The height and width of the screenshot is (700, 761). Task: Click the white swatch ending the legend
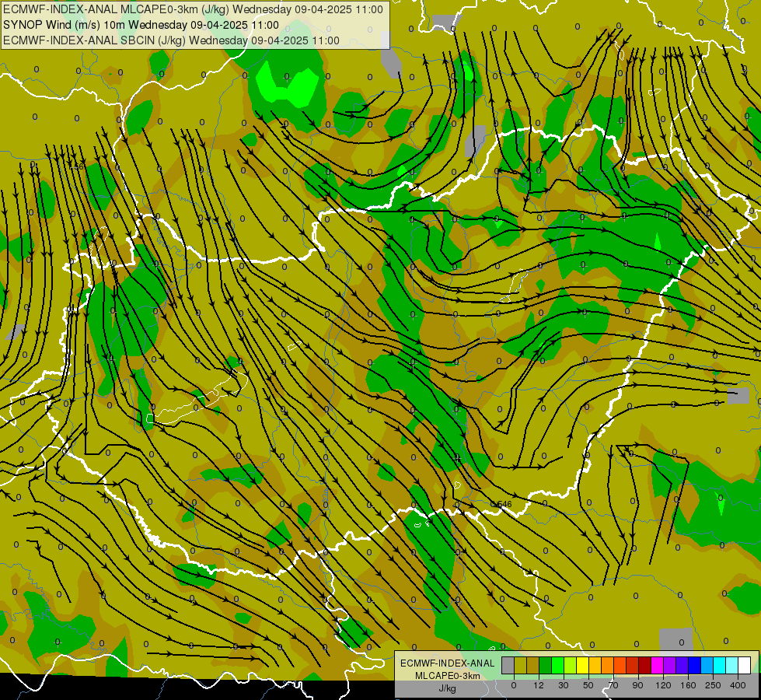pyautogui.click(x=745, y=666)
